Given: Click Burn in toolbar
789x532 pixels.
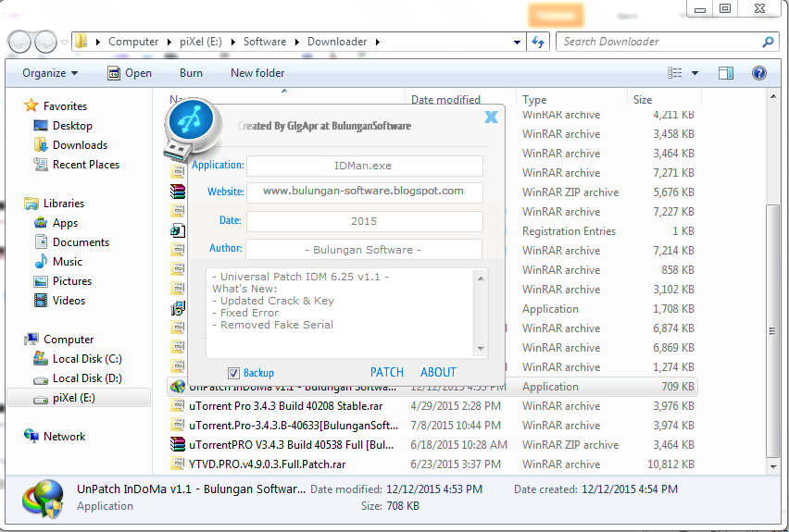Looking at the screenshot, I should pos(191,73).
